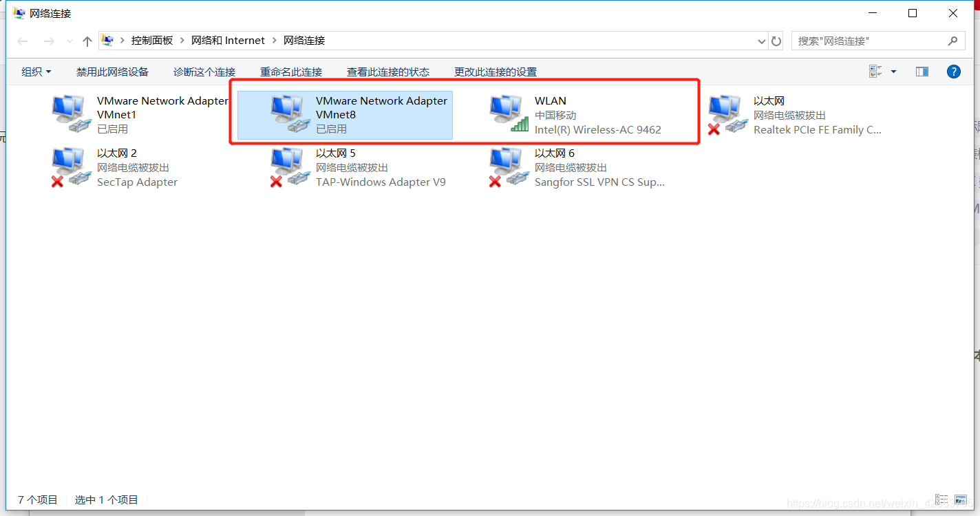The height and width of the screenshot is (516, 980).
Task: Navigate to 网络和 Internet in the breadcrumb
Action: (228, 41)
